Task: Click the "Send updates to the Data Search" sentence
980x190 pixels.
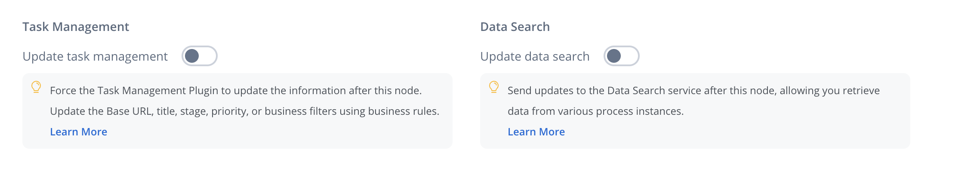Action: pyautogui.click(x=693, y=91)
